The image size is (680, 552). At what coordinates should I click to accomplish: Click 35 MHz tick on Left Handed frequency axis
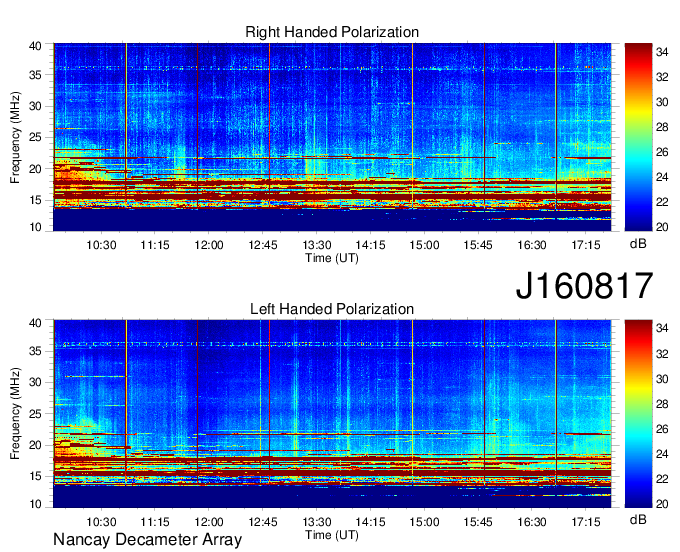pos(35,352)
